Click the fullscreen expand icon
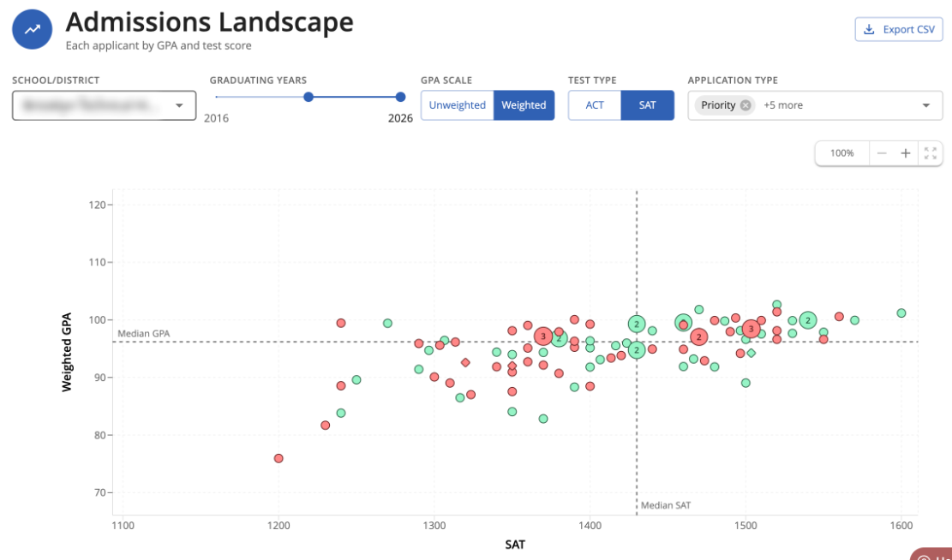The height and width of the screenshot is (560, 952). pos(930,153)
